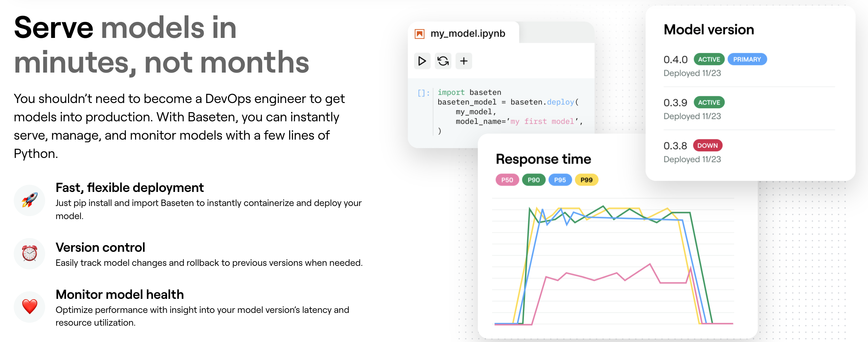Select the yellow P99 color chip
Viewport: 868px width, 342px height.
coord(586,180)
